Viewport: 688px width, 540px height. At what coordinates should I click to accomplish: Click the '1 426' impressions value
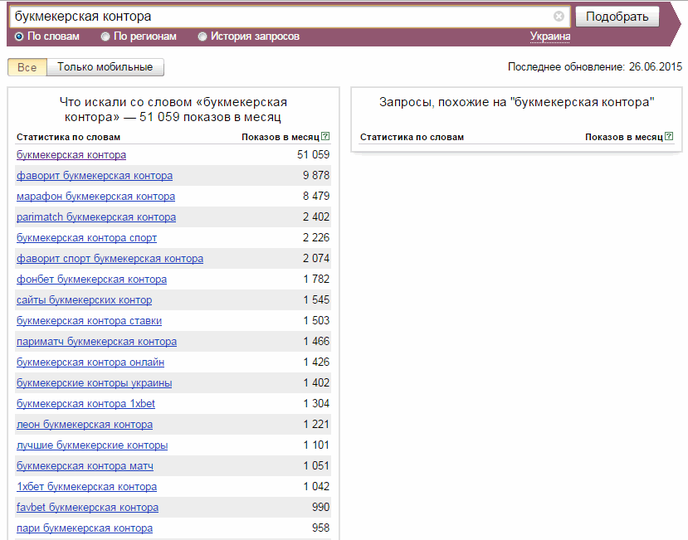point(316,362)
